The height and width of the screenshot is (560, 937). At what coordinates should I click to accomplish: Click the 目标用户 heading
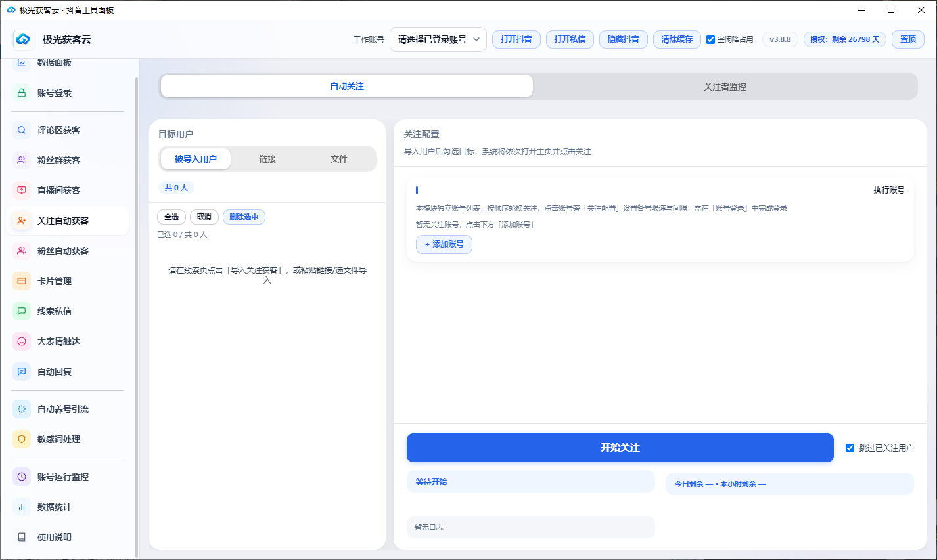176,134
